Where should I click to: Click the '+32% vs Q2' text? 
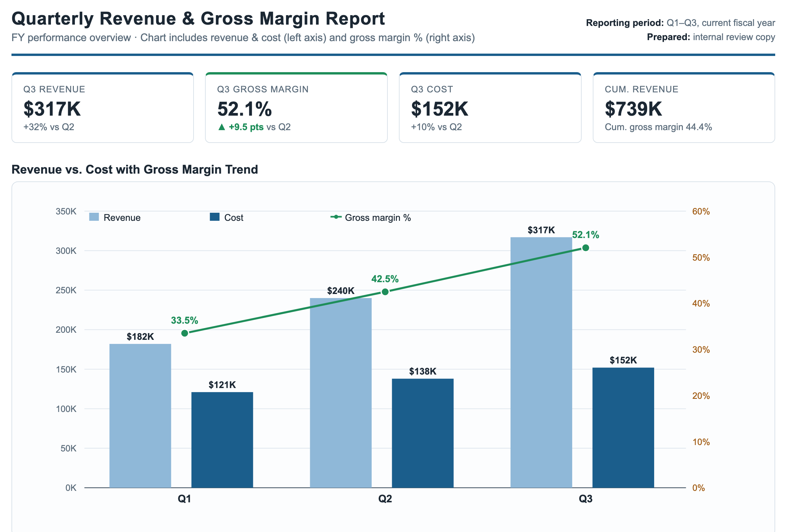(49, 127)
